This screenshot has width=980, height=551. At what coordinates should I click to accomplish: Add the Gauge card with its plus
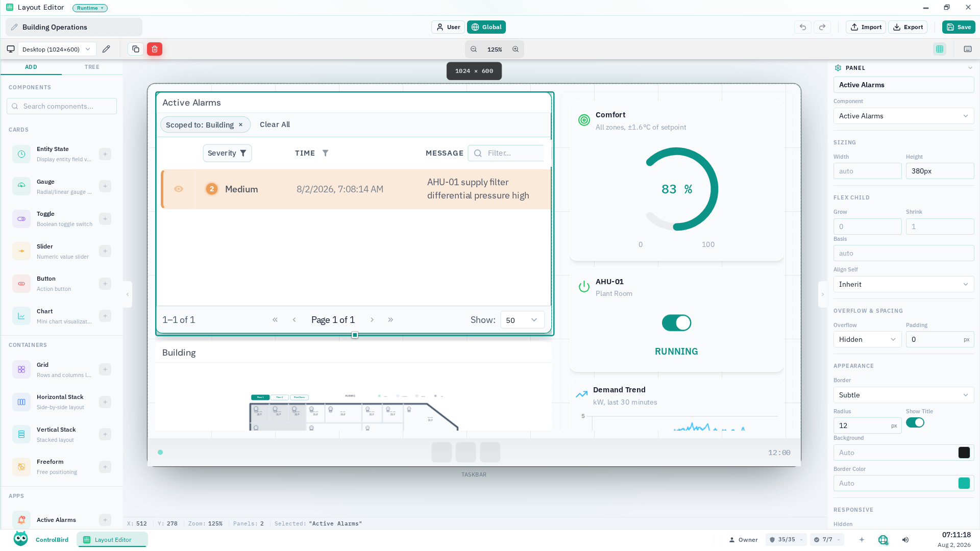pyautogui.click(x=105, y=186)
